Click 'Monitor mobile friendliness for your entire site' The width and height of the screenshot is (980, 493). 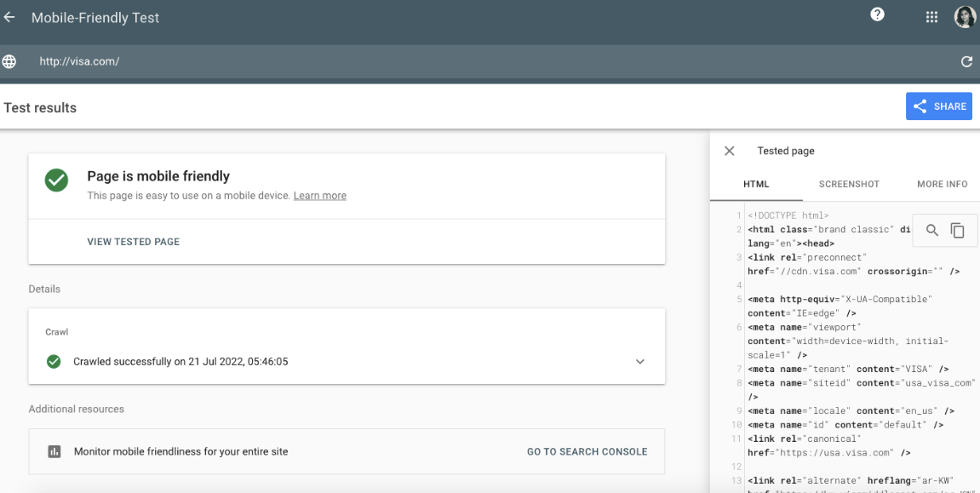tap(181, 452)
